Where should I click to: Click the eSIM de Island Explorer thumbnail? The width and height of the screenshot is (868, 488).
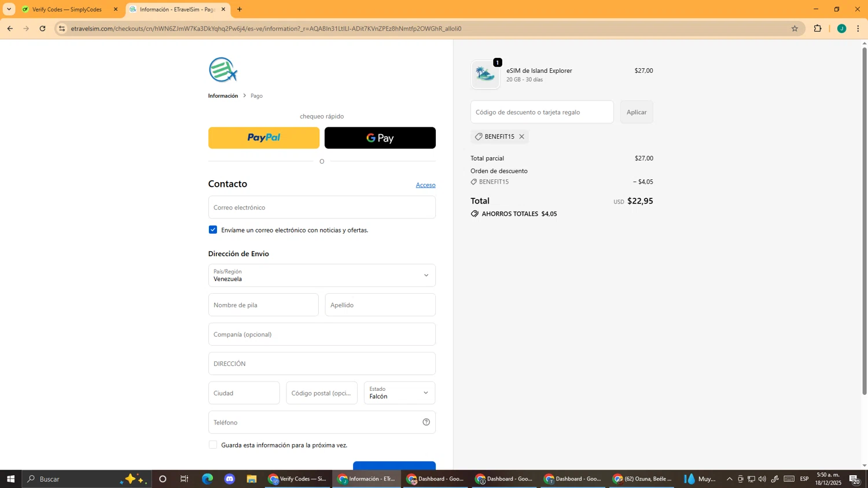485,75
